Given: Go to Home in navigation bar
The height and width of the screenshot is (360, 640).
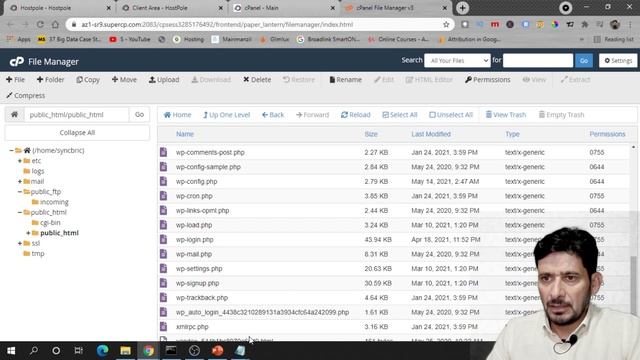Looking at the screenshot, I should 177,115.
